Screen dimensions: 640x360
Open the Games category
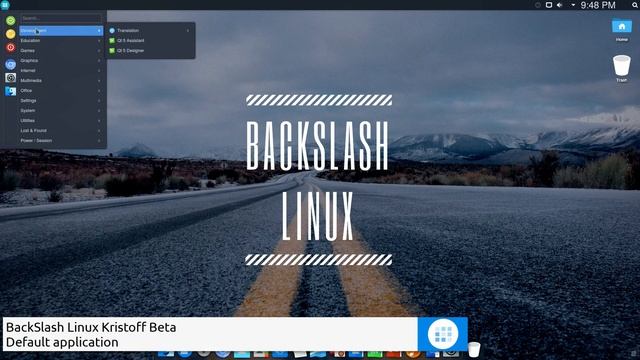[61, 51]
